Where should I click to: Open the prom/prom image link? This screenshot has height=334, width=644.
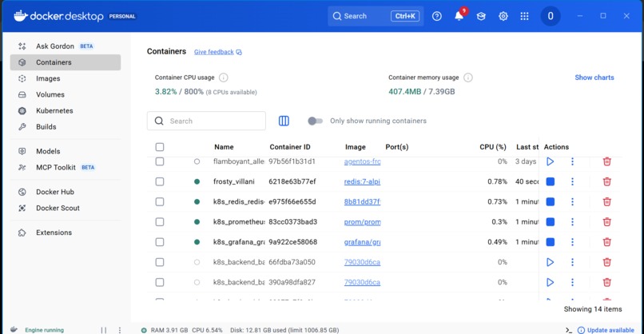pyautogui.click(x=362, y=222)
